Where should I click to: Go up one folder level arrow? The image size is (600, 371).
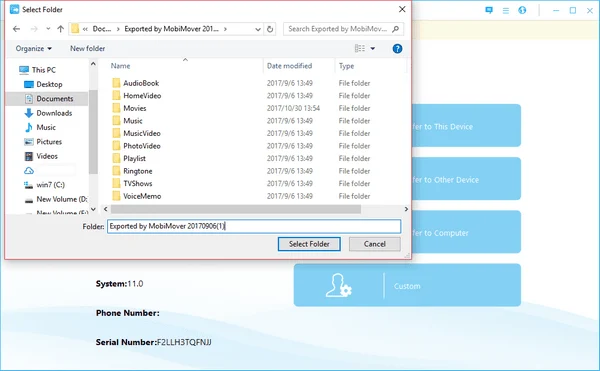pos(60,29)
